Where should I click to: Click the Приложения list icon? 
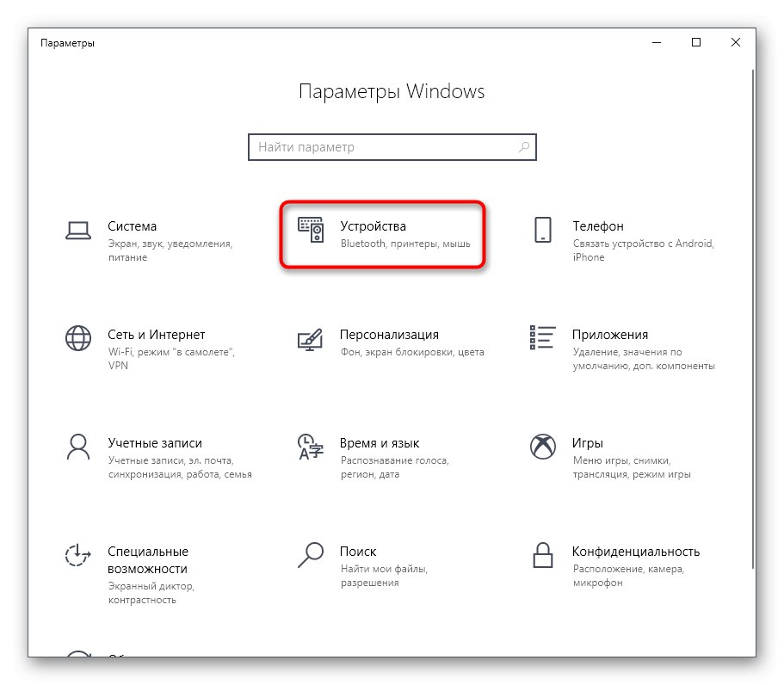(542, 337)
